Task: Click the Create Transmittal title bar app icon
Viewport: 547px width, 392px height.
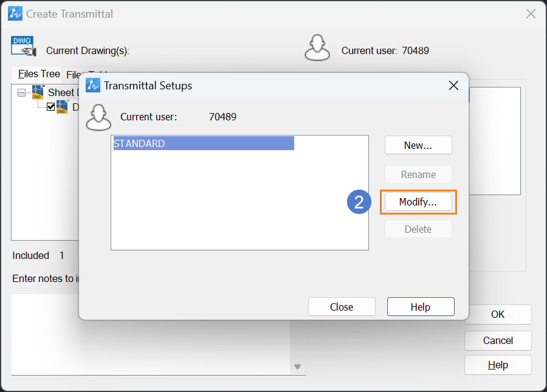Action: [15, 13]
